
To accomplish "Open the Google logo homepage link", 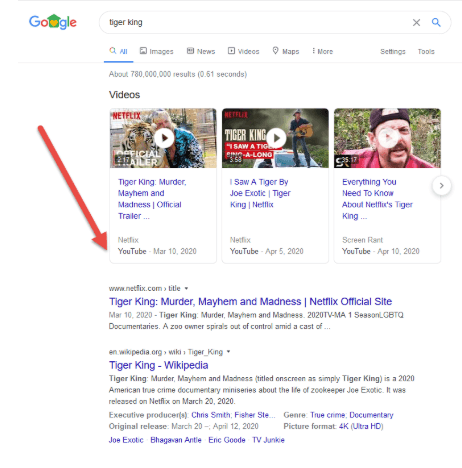I will [53, 22].
